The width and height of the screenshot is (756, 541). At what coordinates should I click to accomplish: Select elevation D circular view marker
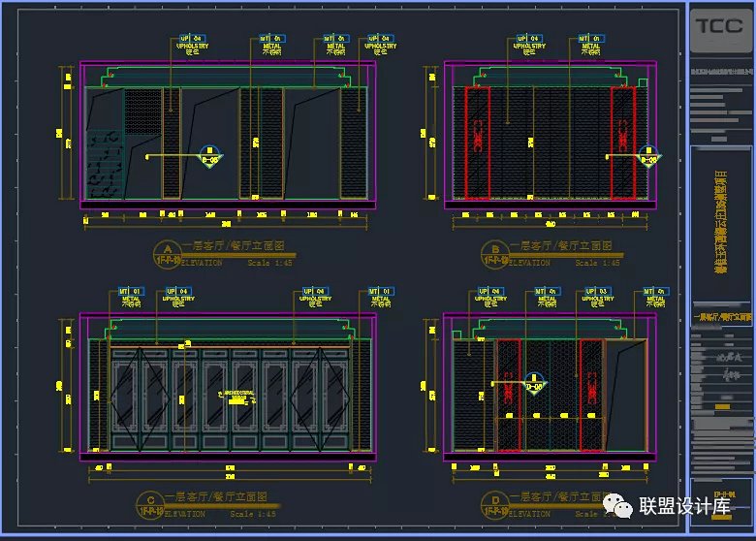pos(497,503)
